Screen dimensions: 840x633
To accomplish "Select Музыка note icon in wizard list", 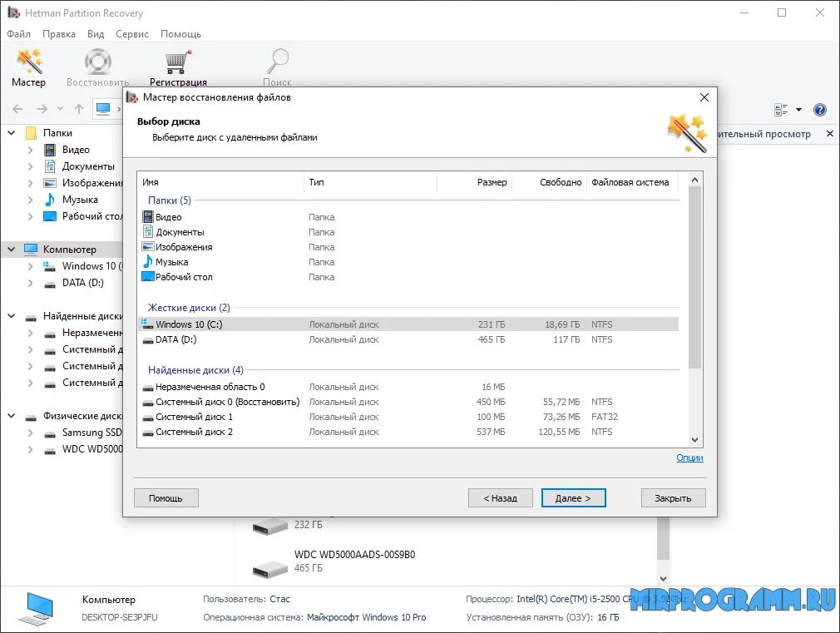I will pyautogui.click(x=148, y=261).
